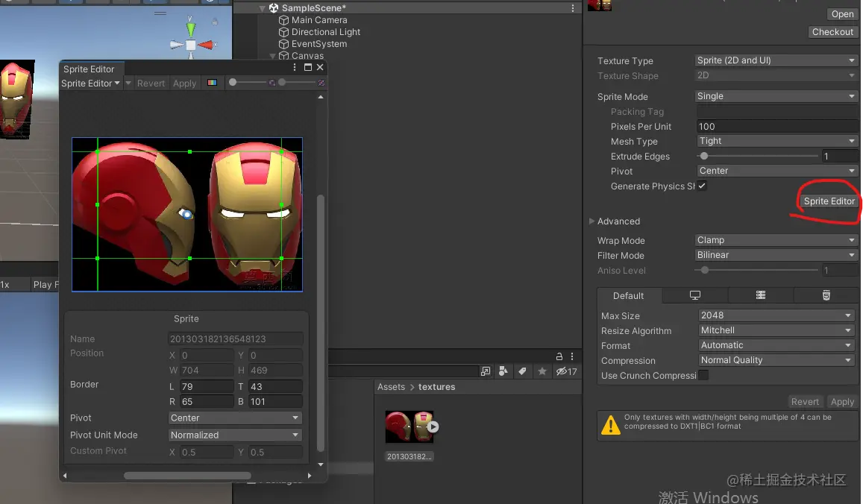Open the Filter Mode dropdown

pos(776,255)
